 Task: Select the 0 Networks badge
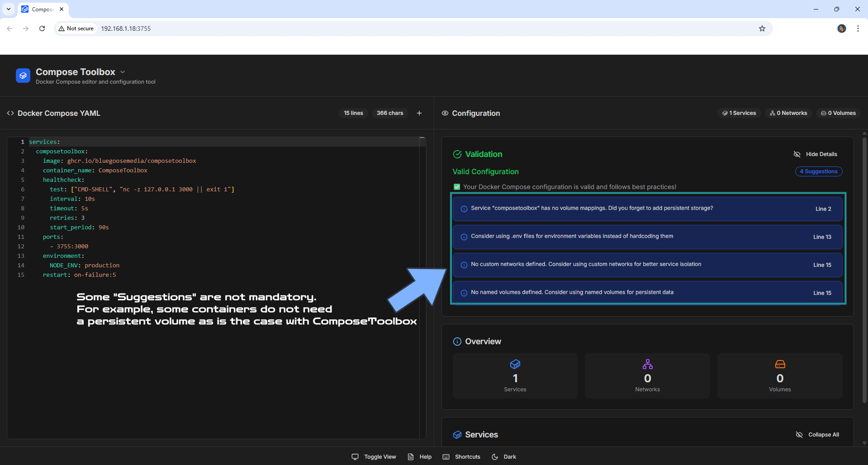pyautogui.click(x=788, y=113)
